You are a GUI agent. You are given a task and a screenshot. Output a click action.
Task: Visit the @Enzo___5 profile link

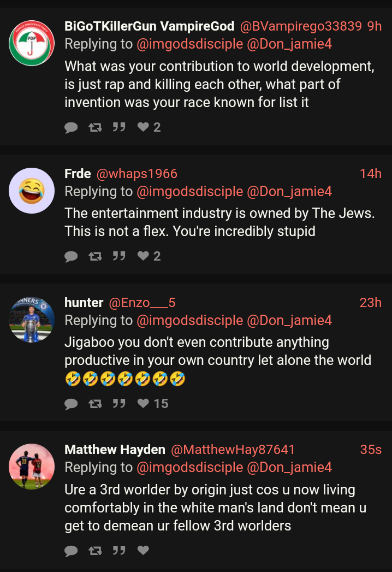(x=142, y=303)
